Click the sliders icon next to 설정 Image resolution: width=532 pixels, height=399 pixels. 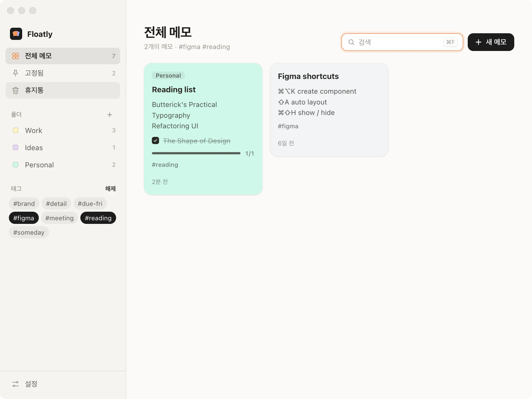pyautogui.click(x=16, y=384)
